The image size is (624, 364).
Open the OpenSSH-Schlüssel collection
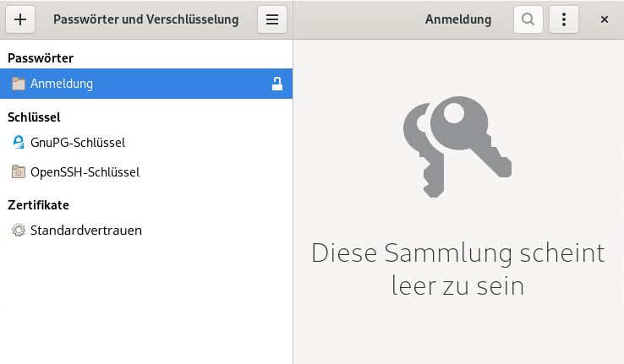point(85,172)
